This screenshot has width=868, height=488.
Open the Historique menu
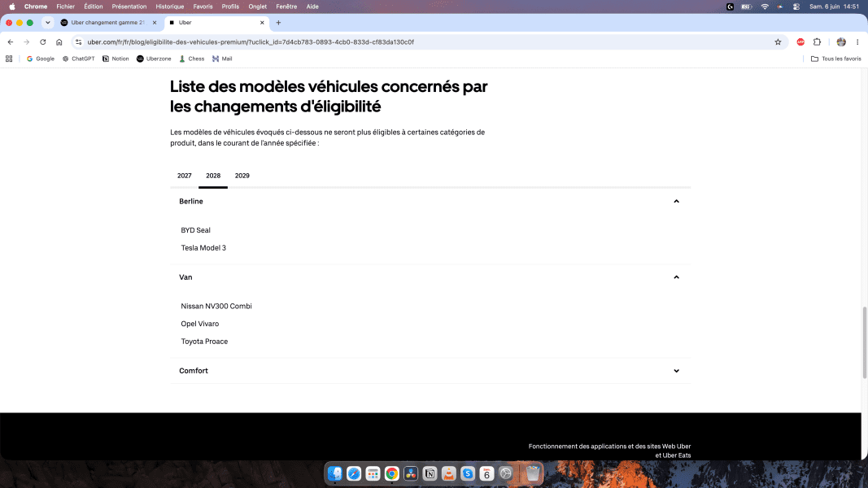(169, 7)
